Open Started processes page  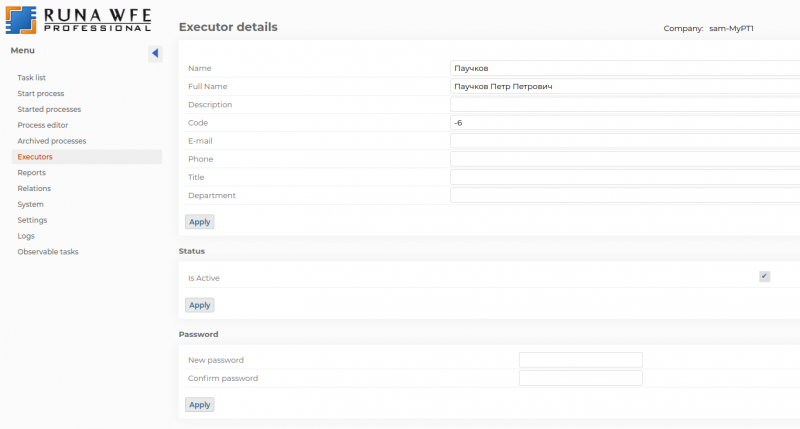pos(49,109)
